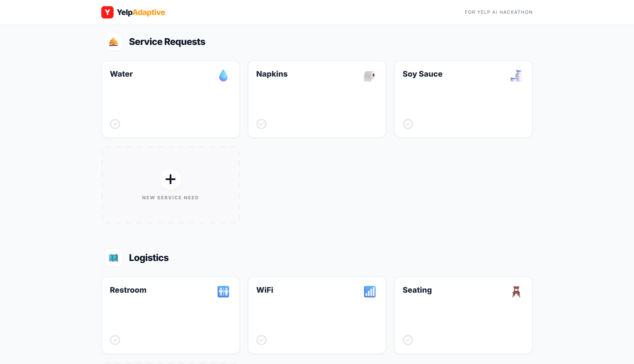Select the Logistics section heading

(149, 258)
